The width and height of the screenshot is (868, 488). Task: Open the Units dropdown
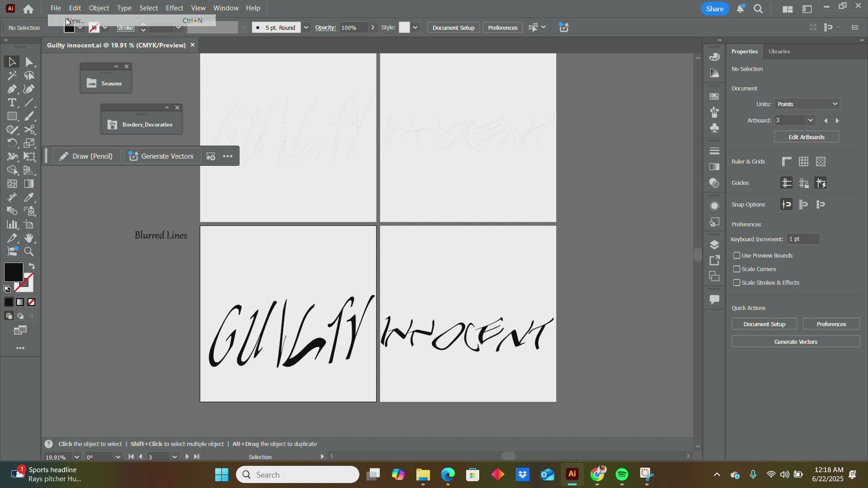[807, 104]
